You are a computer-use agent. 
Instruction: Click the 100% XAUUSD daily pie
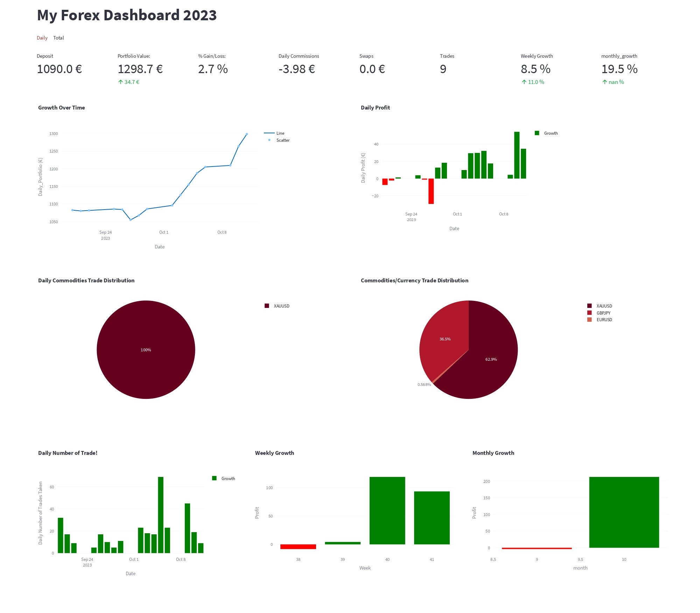[146, 350]
